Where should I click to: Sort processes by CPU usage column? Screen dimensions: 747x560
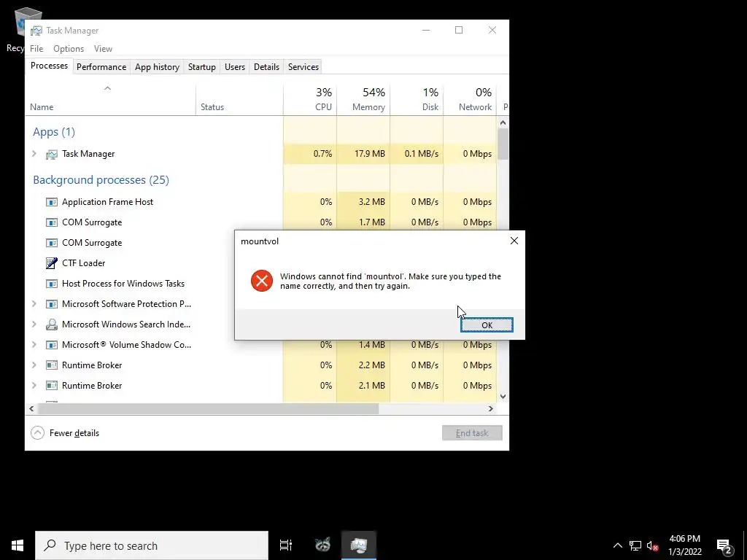click(310, 99)
